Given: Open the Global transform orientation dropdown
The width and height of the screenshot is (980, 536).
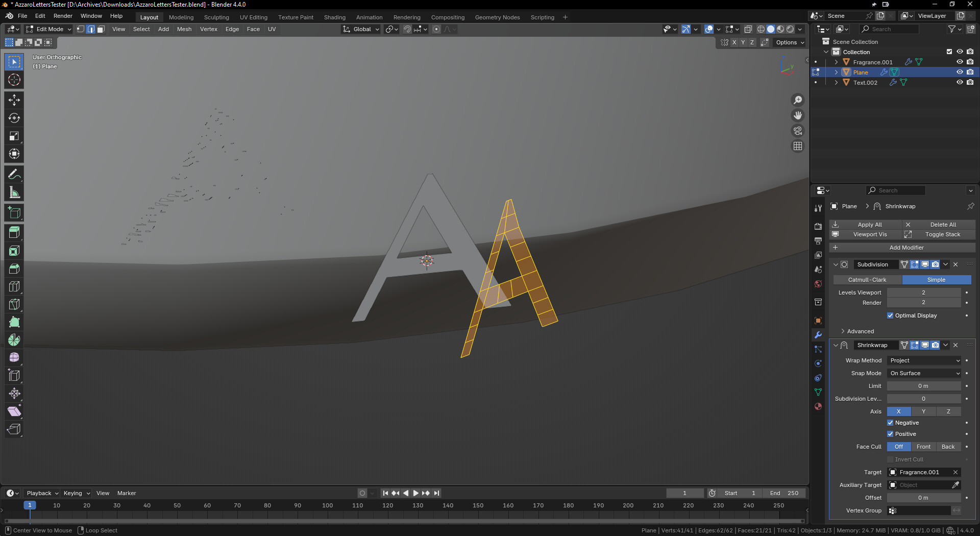Looking at the screenshot, I should click(x=361, y=29).
